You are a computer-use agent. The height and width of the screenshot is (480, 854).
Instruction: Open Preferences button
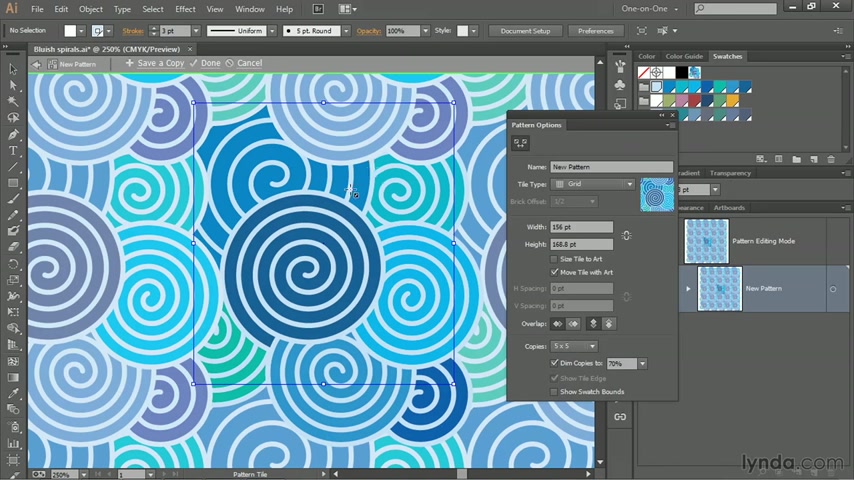[x=595, y=31]
